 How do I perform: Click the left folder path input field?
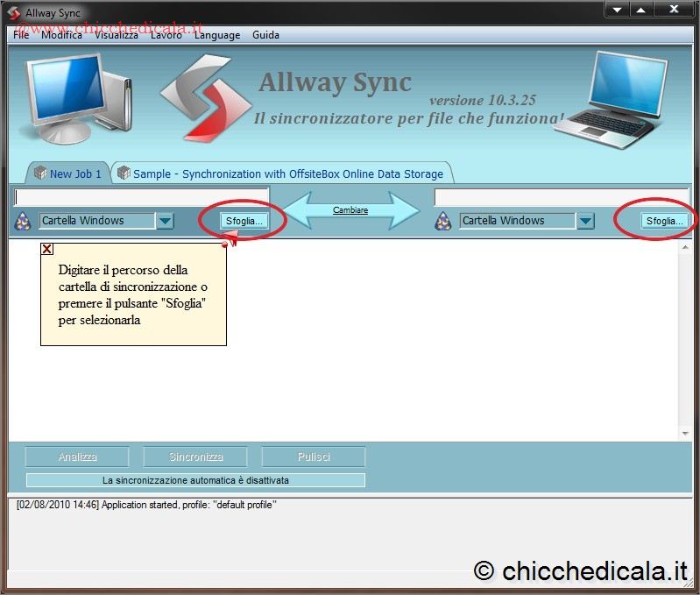click(142, 197)
